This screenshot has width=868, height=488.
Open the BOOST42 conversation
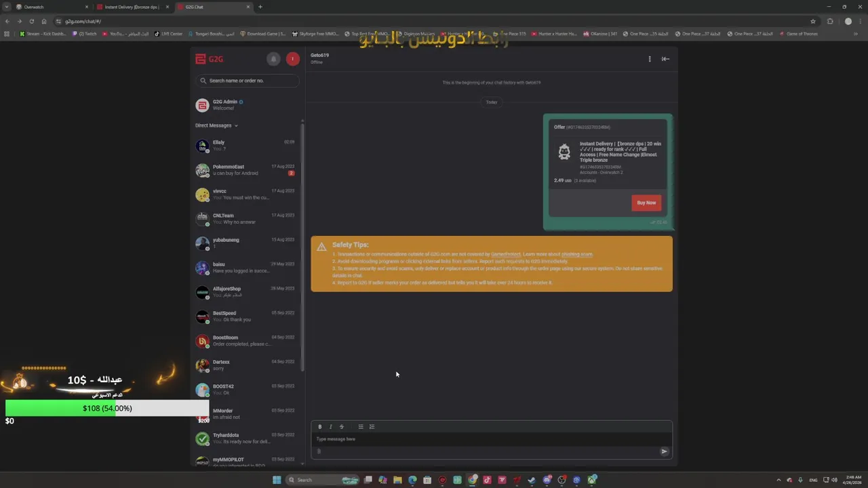pos(248,390)
